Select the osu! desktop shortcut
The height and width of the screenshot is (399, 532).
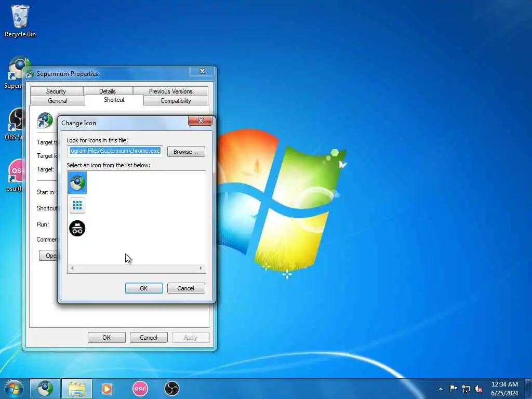[x=14, y=176]
